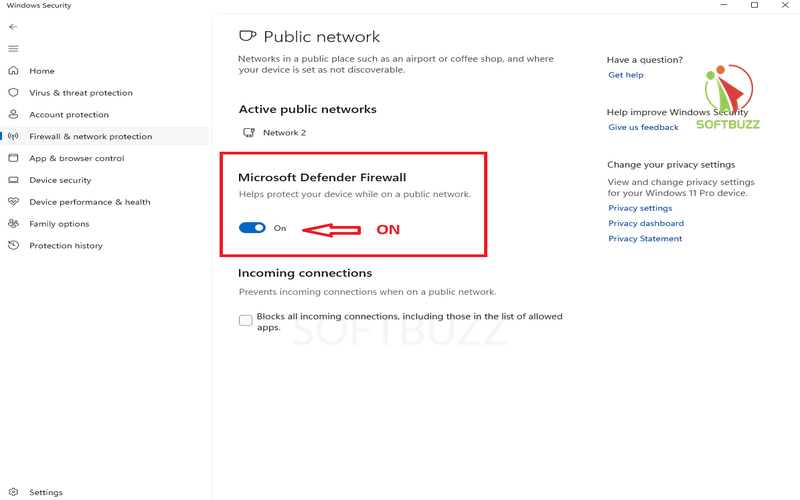Click the Public network coffee cup icon

click(247, 36)
